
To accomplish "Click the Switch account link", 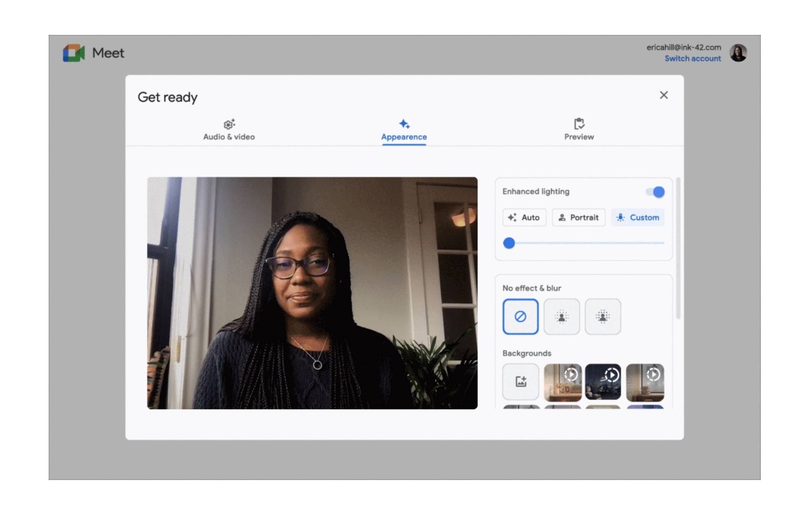I will pos(692,59).
